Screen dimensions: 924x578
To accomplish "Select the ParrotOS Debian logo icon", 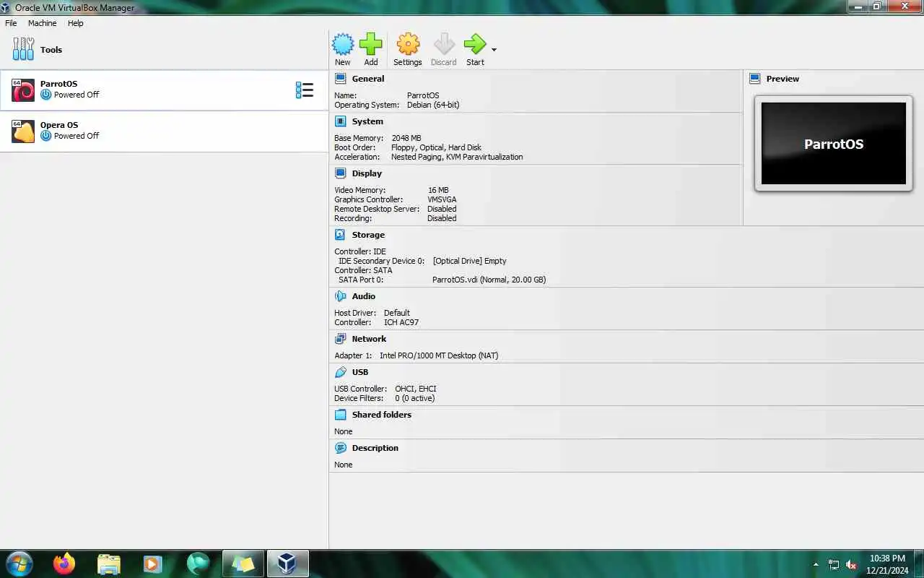I will 23,90.
